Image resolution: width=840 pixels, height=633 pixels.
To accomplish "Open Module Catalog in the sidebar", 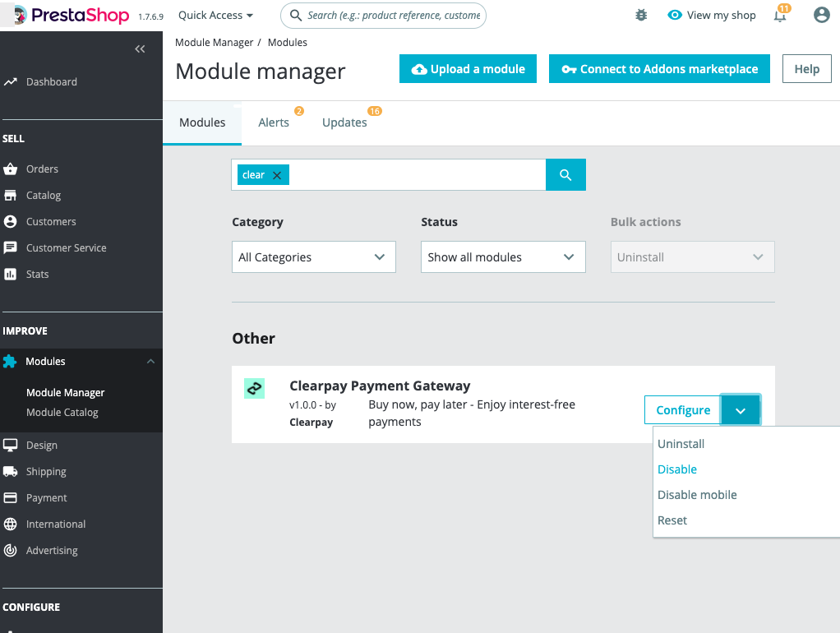I will pyautogui.click(x=62, y=412).
